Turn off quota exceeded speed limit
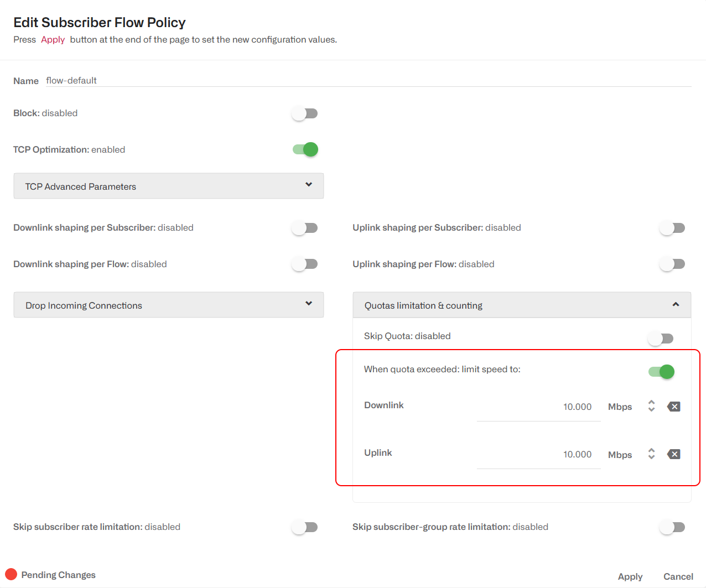 [x=661, y=372]
